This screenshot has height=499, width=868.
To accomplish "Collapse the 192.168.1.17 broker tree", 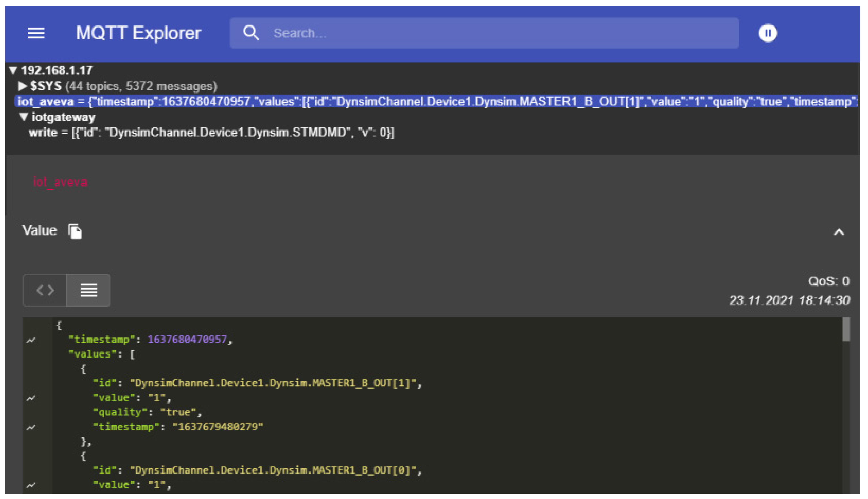I will tap(13, 71).
